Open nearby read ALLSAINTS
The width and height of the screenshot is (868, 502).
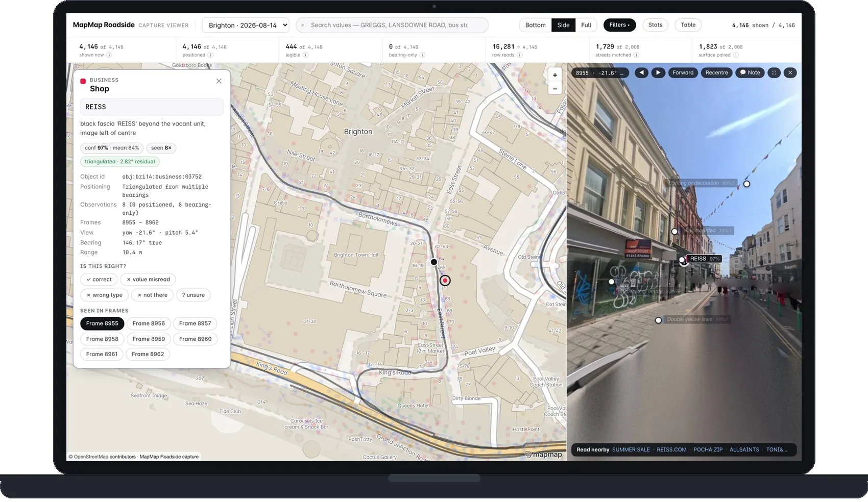pos(744,450)
